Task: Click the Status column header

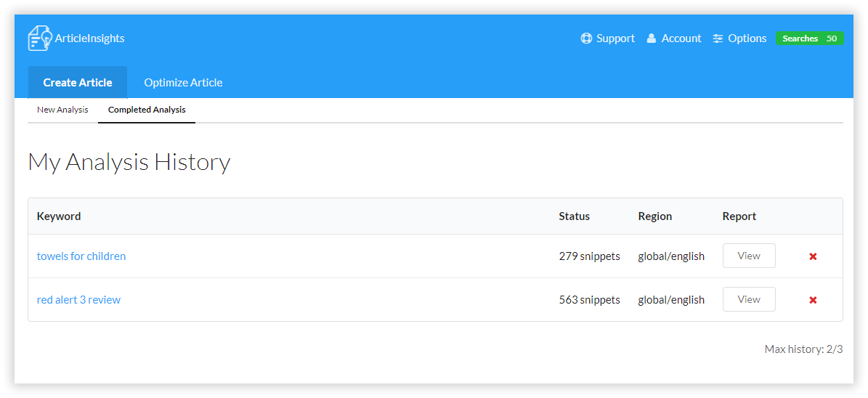Action: click(x=574, y=216)
